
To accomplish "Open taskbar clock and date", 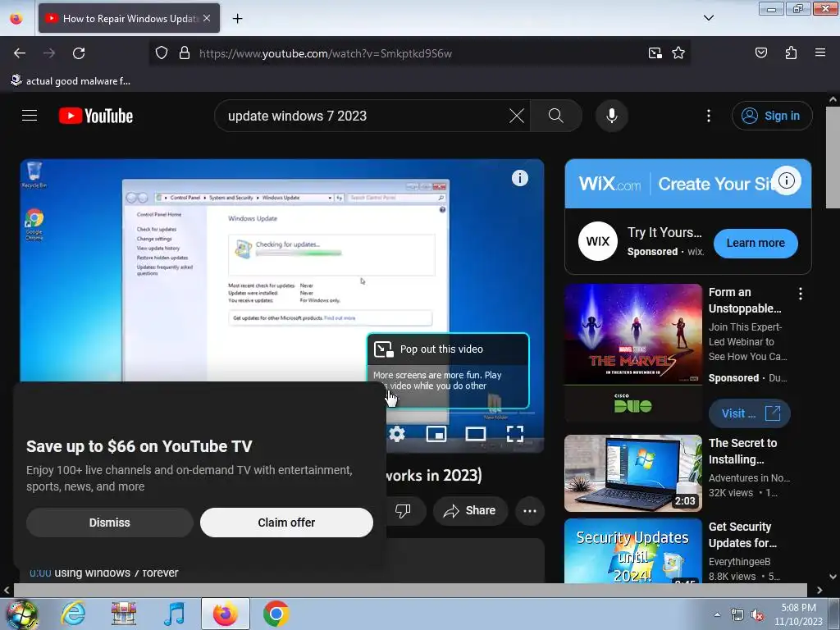I will tap(798, 614).
